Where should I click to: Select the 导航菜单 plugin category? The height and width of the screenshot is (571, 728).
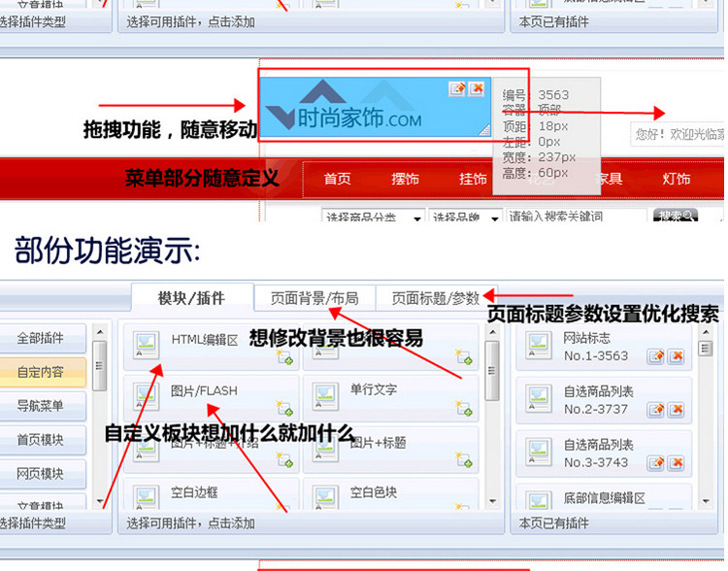pyautogui.click(x=41, y=406)
